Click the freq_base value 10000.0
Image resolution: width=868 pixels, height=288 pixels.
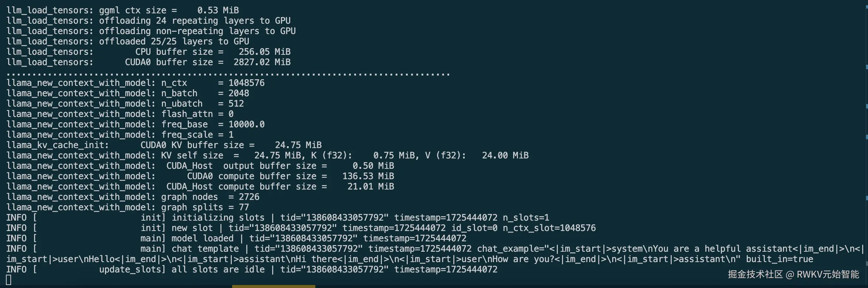coord(246,124)
